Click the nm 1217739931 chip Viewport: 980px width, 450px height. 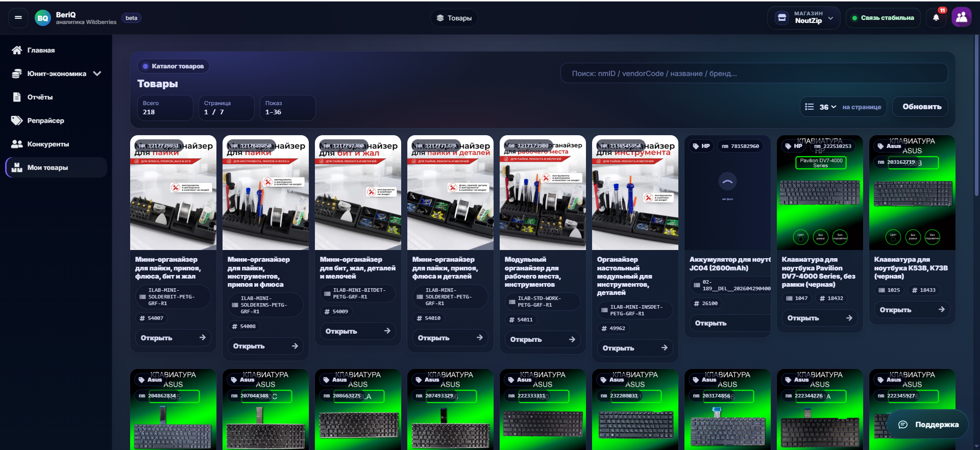pos(159,146)
